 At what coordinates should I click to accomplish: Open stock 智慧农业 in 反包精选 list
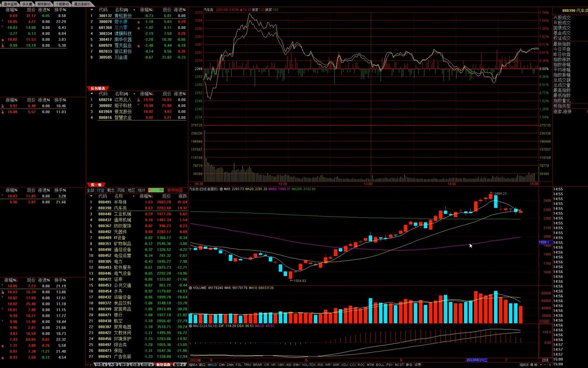123,118
